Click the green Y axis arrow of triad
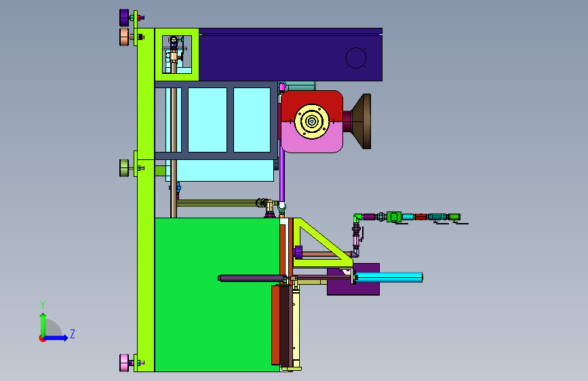The width and height of the screenshot is (588, 381). [x=43, y=324]
